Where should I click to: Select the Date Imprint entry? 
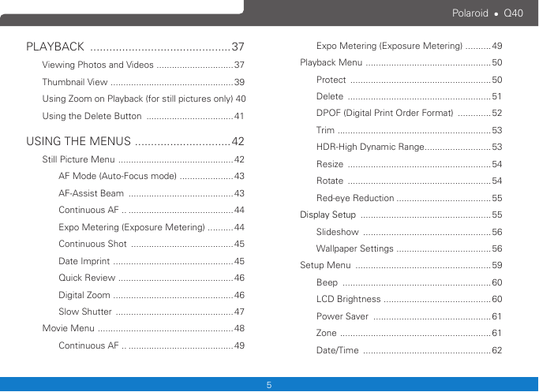152,261
